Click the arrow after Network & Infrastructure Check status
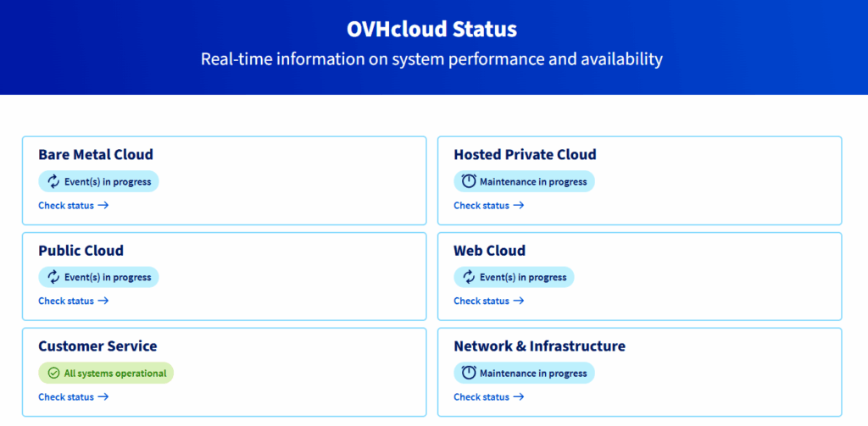The image size is (868, 426). 518,396
